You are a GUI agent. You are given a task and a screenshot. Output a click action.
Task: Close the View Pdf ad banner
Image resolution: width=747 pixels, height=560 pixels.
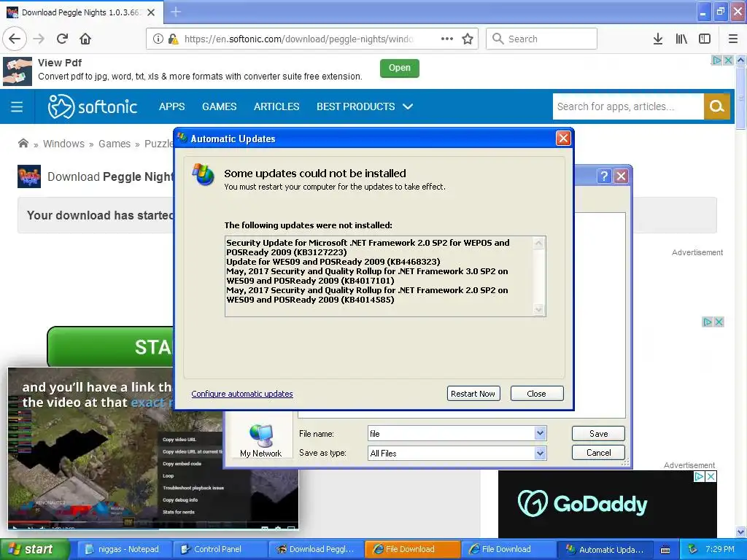pos(729,61)
